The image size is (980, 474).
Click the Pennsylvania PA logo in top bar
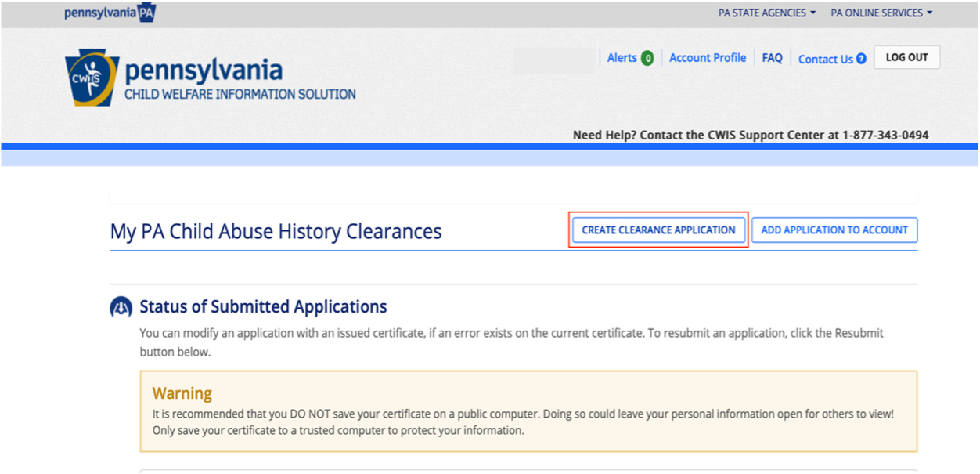point(110,13)
